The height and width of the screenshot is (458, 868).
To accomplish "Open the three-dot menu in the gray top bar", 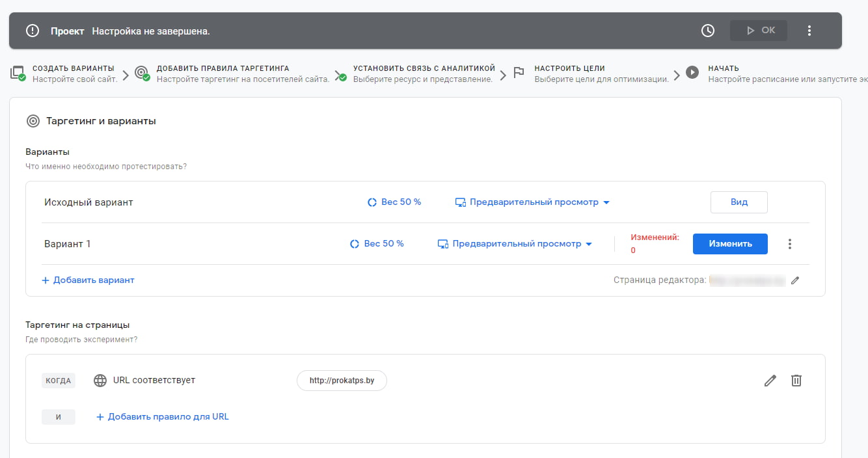I will coord(809,30).
